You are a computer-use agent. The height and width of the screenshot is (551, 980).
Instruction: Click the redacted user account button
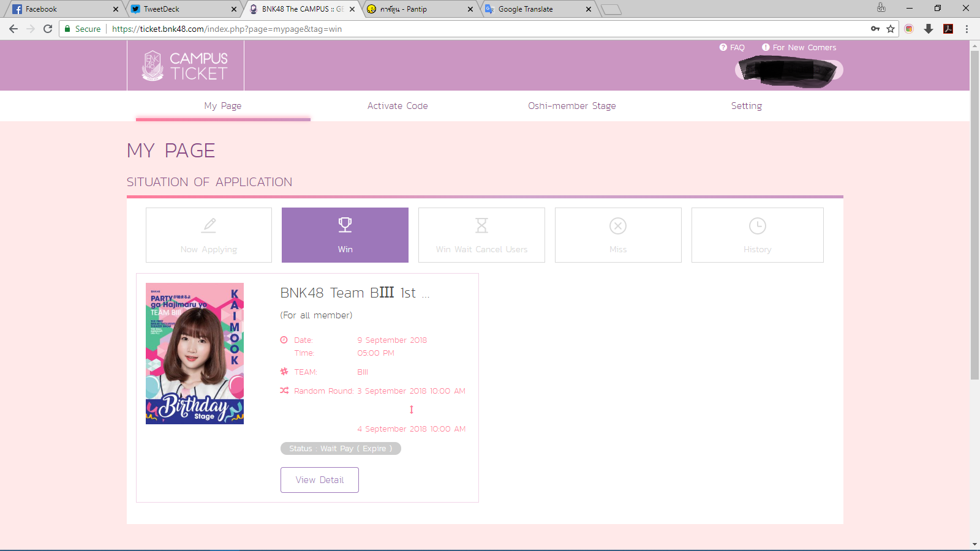coord(789,70)
